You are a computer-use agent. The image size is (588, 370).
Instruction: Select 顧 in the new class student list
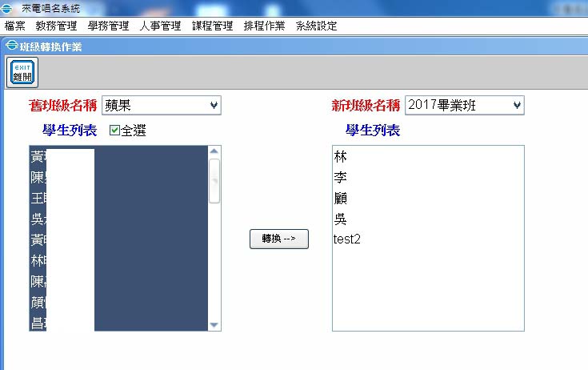point(341,198)
